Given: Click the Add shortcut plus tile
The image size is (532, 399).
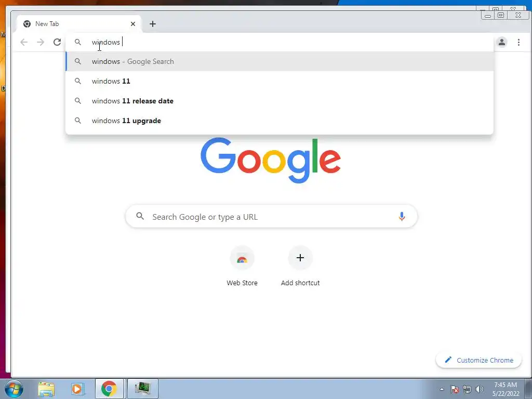Looking at the screenshot, I should (x=300, y=258).
